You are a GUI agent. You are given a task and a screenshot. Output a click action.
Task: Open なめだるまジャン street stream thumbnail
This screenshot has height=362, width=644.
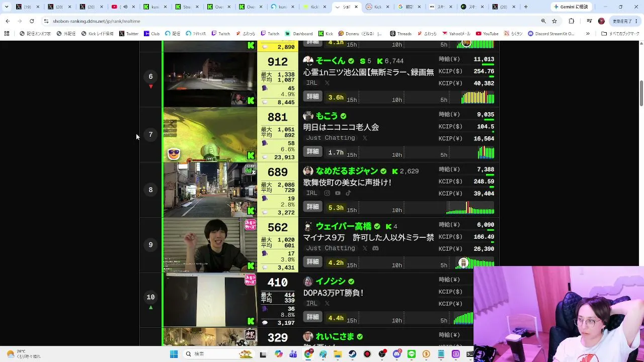click(x=210, y=190)
